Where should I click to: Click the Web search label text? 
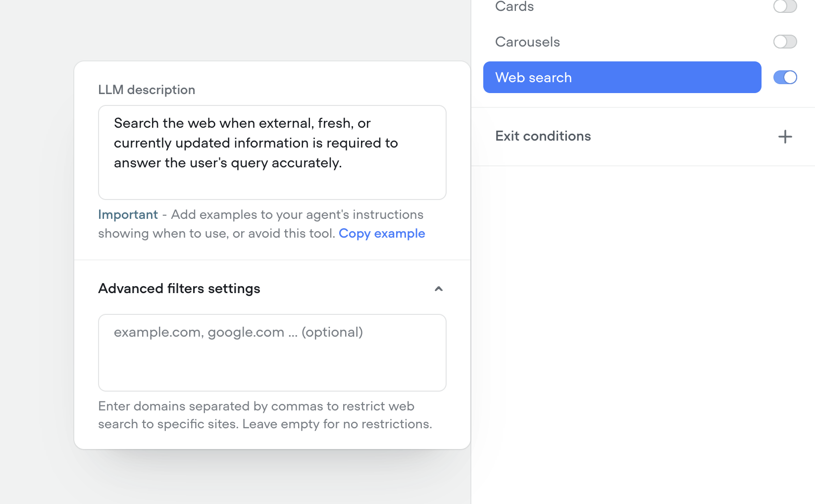coord(534,77)
